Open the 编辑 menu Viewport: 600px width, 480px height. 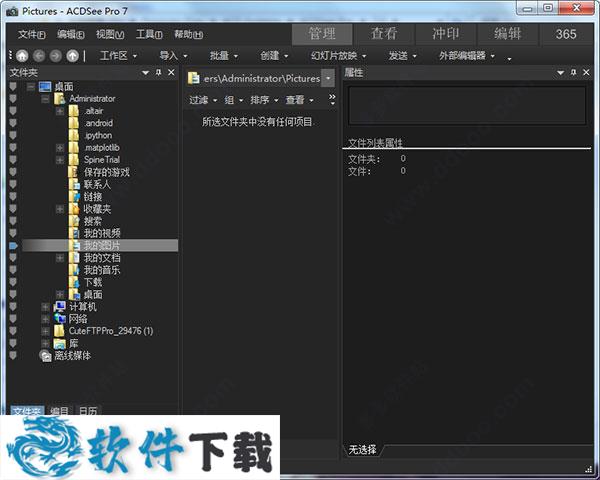click(x=70, y=34)
